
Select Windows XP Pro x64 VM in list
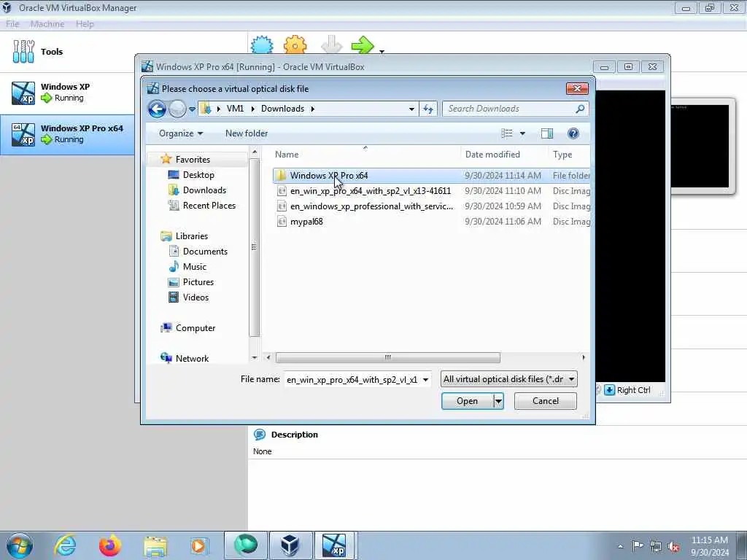tap(66, 134)
